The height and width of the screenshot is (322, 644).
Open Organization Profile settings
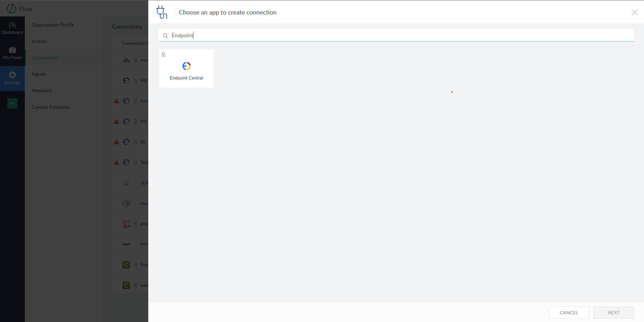pyautogui.click(x=53, y=25)
